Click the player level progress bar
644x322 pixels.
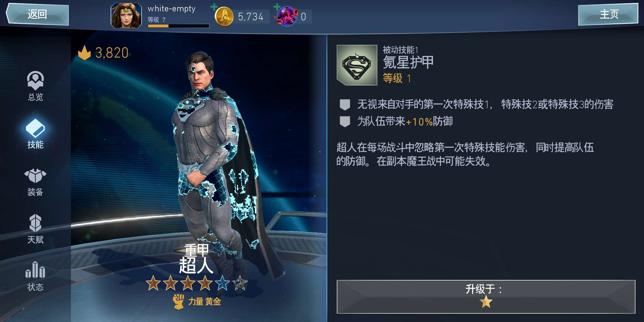(179, 26)
